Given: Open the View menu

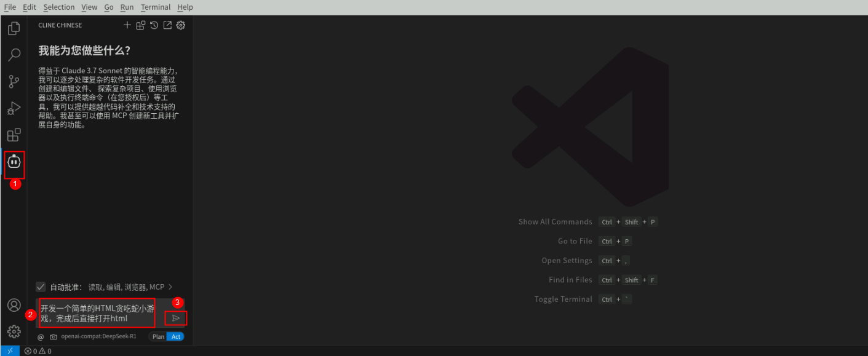Looking at the screenshot, I should (x=89, y=7).
